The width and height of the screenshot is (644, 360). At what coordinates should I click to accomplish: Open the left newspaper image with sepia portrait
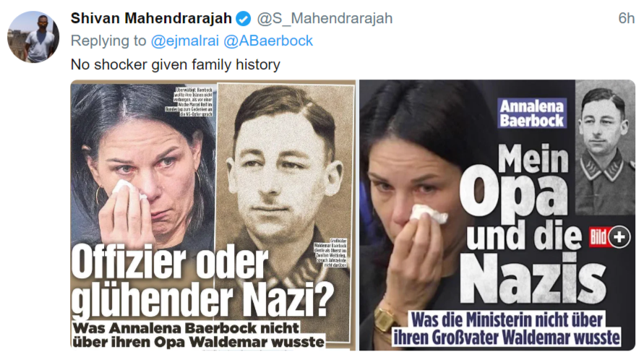click(x=213, y=215)
